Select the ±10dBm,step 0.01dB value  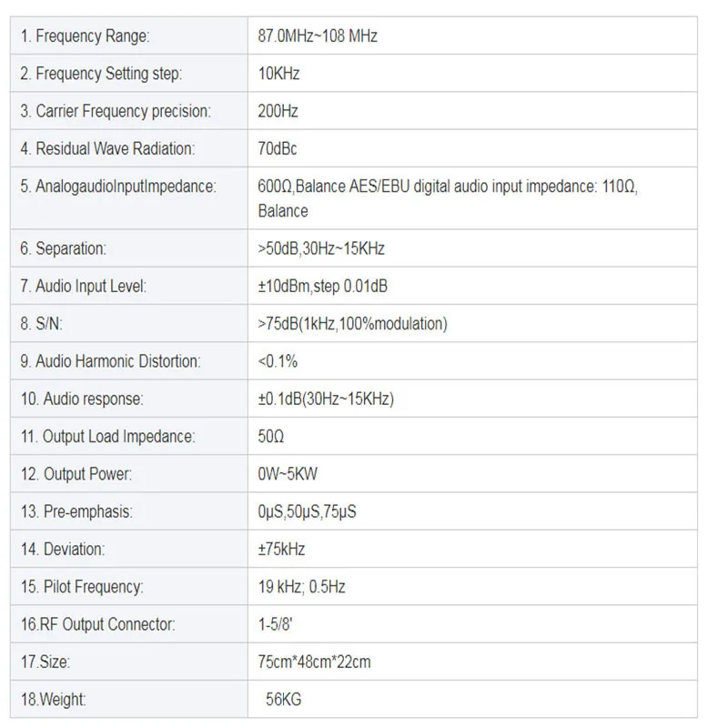tap(323, 286)
